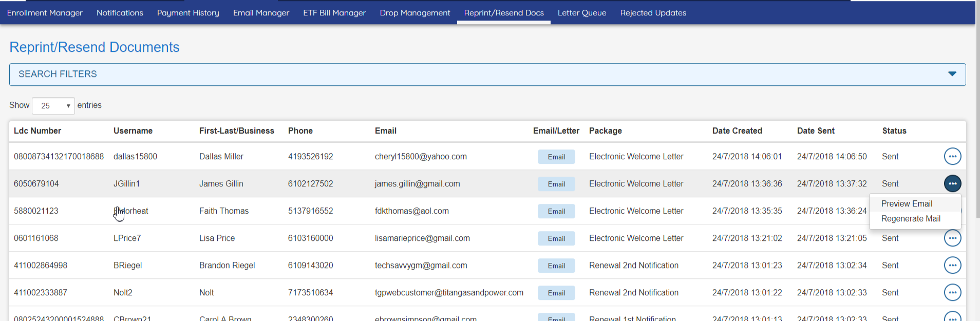Click email james.gillin@gmail.com

click(x=417, y=184)
